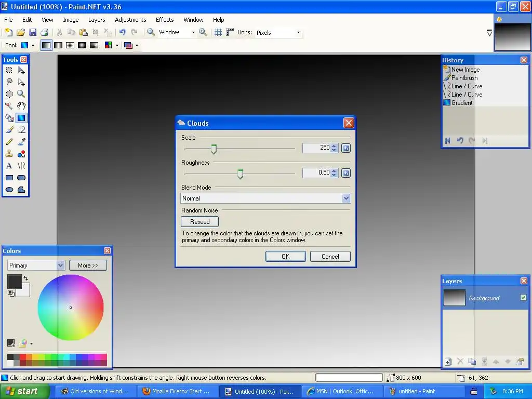Screen dimensions: 532x399
Task: Select the Ellipse Select tool
Action: [x=9, y=94]
